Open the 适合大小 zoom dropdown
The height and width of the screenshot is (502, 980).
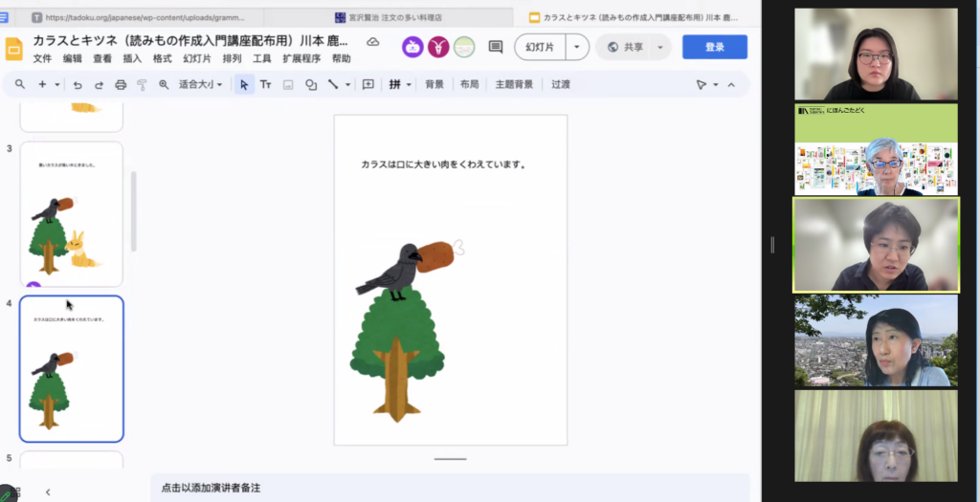coord(200,85)
